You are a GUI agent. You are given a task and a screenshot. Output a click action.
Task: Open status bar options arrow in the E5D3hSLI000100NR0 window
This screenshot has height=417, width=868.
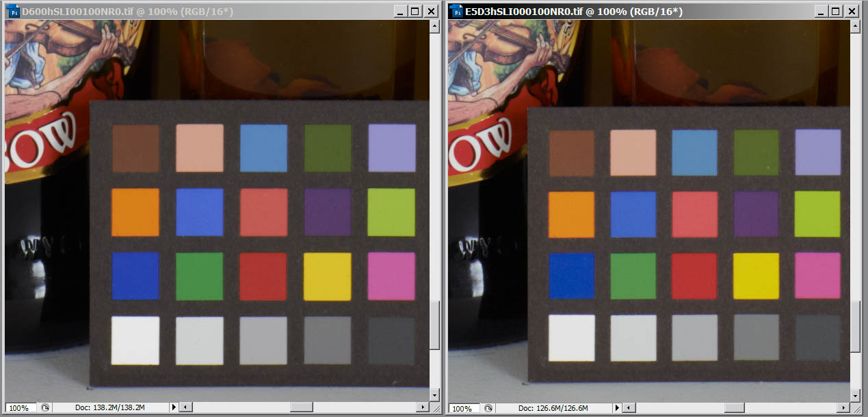(x=616, y=408)
